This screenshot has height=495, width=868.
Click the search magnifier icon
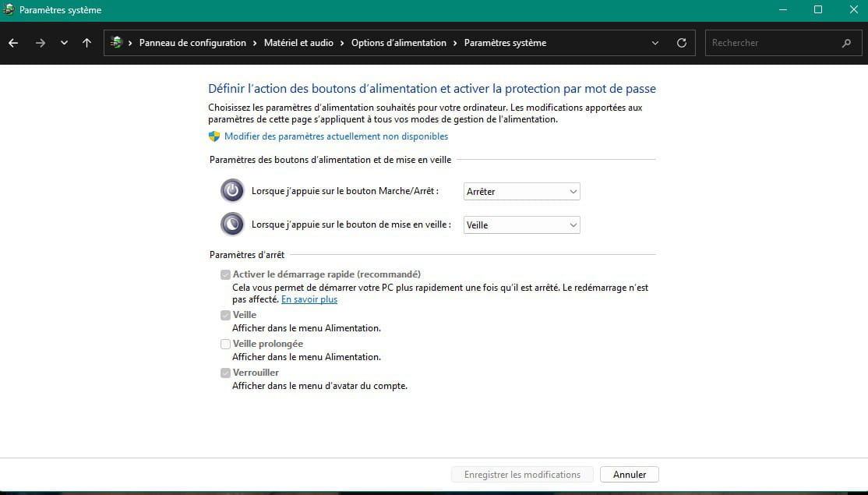pos(846,43)
